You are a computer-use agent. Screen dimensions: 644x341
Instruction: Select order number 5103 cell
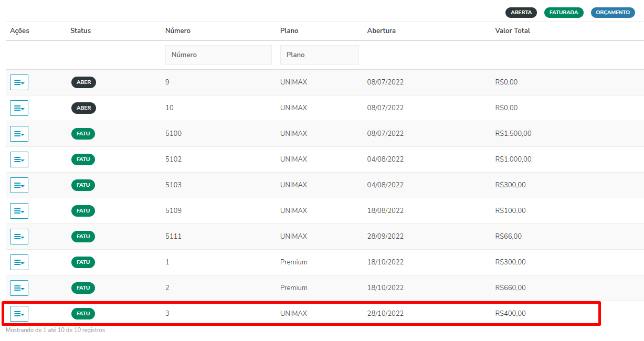tap(173, 185)
